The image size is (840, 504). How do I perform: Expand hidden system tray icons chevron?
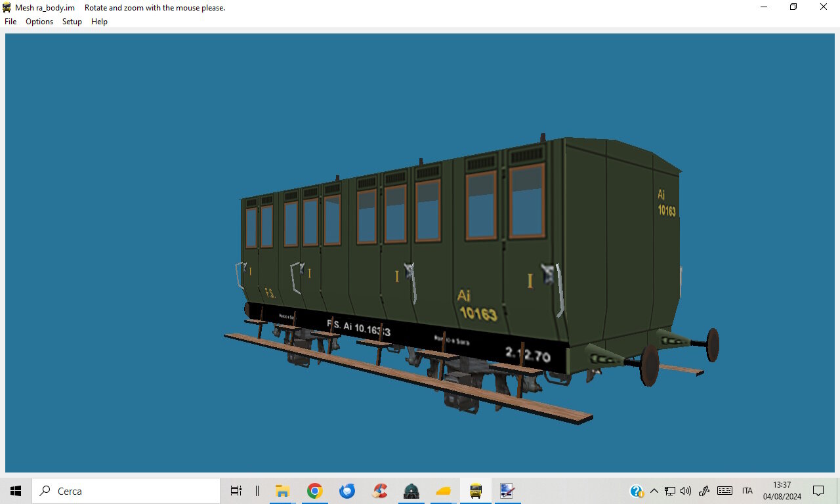[x=654, y=491]
